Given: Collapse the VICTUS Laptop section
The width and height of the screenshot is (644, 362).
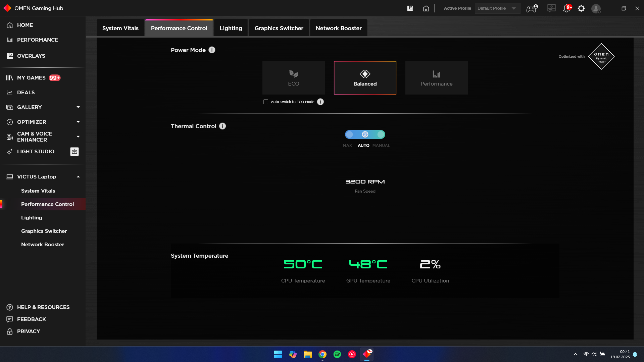Looking at the screenshot, I should point(78,177).
